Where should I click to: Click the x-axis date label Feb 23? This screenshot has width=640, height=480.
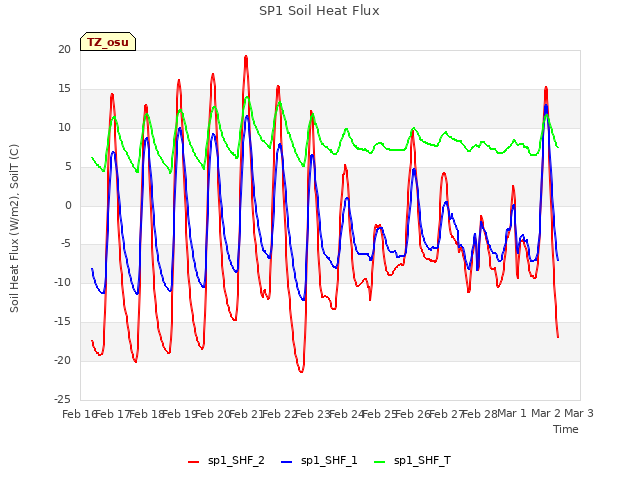312,414
